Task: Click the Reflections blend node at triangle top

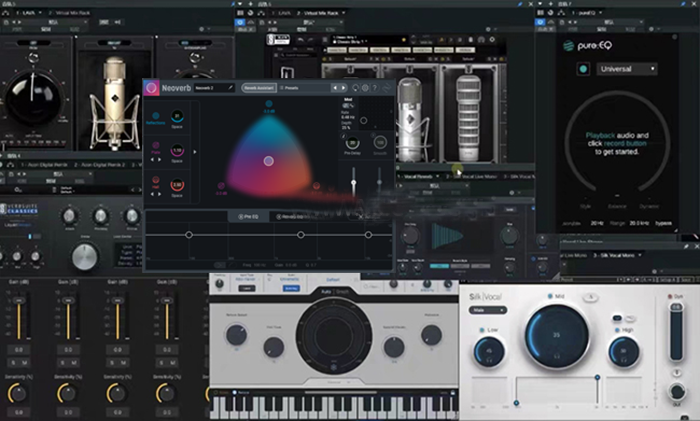Action: pyautogui.click(x=269, y=104)
